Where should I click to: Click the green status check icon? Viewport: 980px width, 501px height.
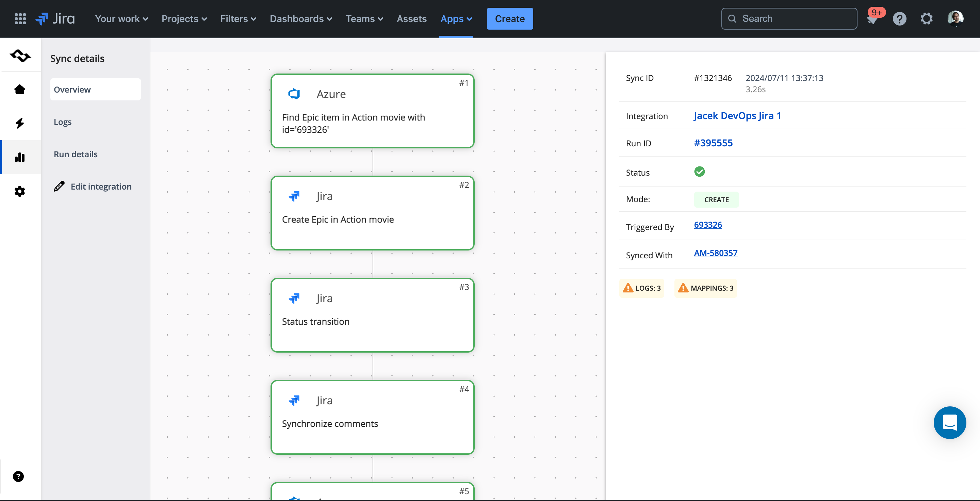click(x=699, y=172)
